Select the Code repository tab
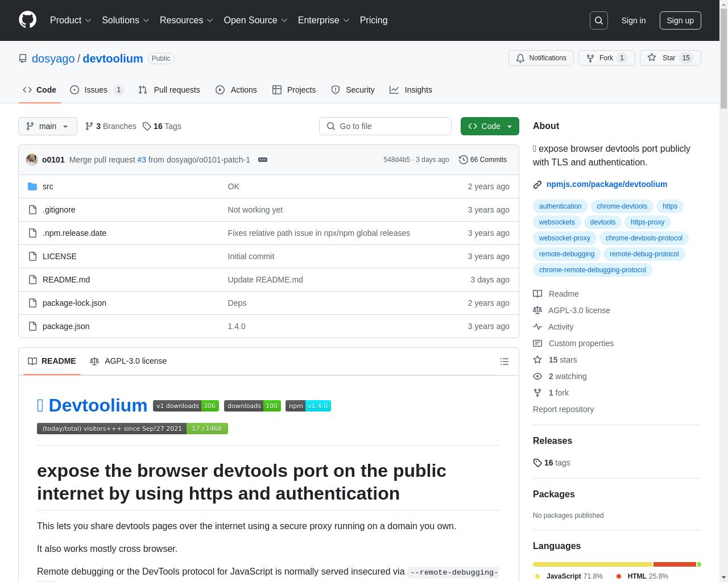The width and height of the screenshot is (728, 582). coord(39,90)
